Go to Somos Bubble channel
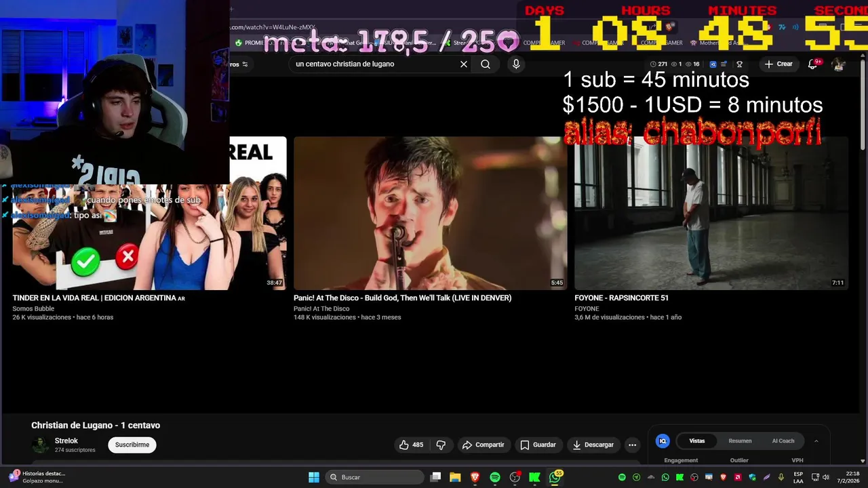This screenshot has width=868, height=488. [x=33, y=309]
